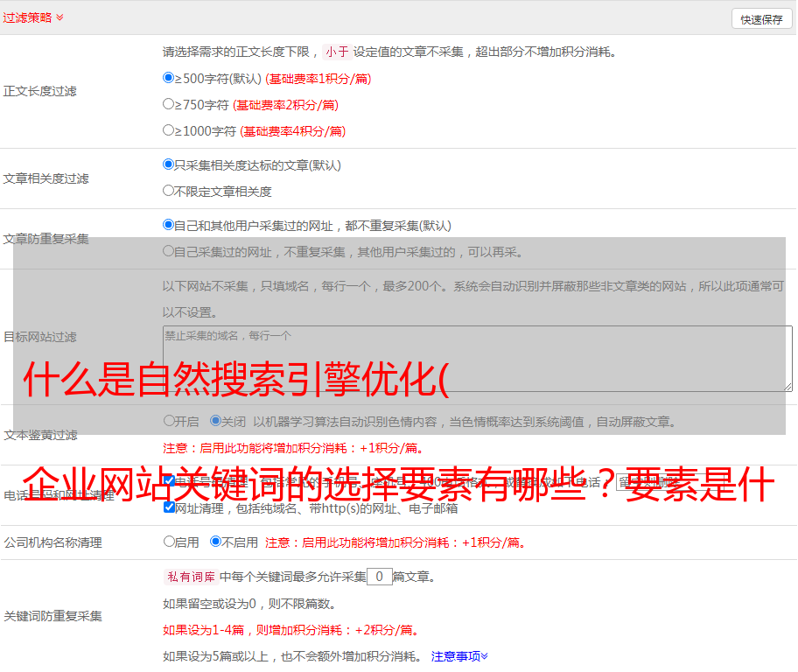Toggle the 网址清理 checkbox
Image resolution: width=798 pixels, height=672 pixels.
169,507
